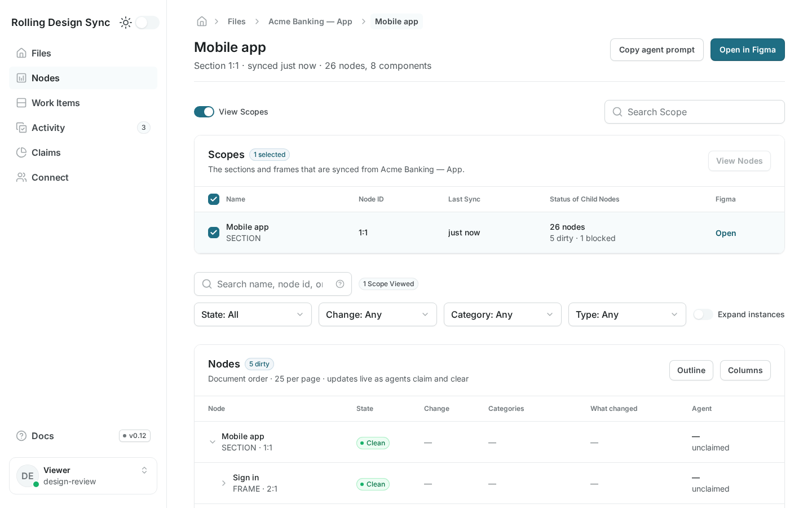
Task: Click the View Nodes button
Action: tap(739, 161)
